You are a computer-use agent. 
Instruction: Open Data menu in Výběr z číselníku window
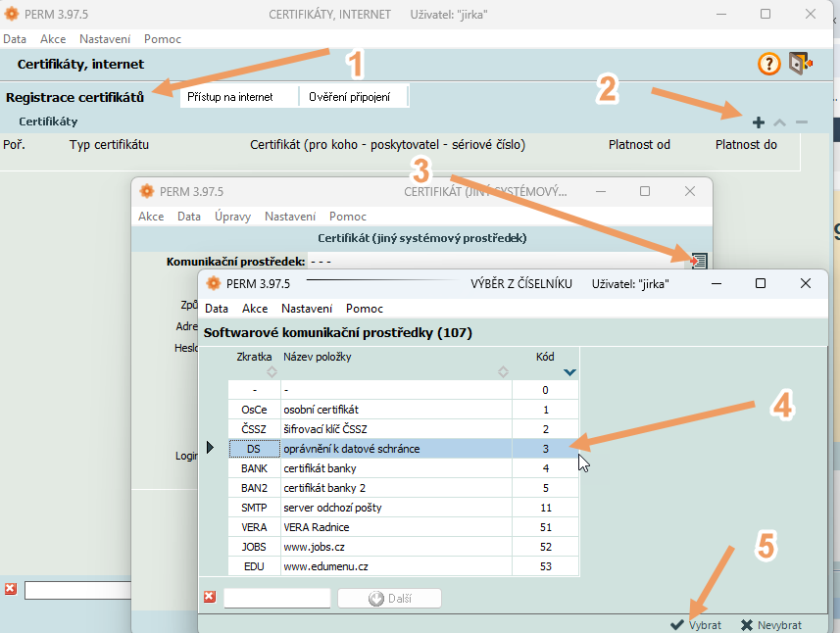coord(217,309)
